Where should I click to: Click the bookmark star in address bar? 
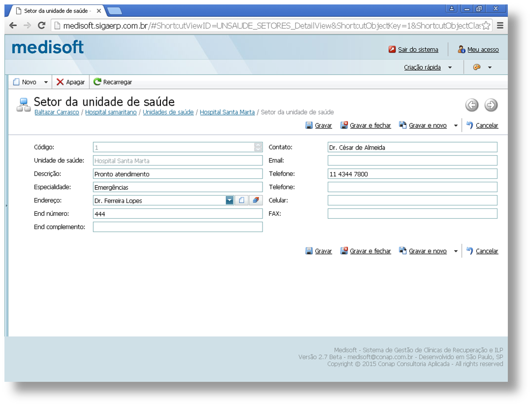tap(486, 26)
